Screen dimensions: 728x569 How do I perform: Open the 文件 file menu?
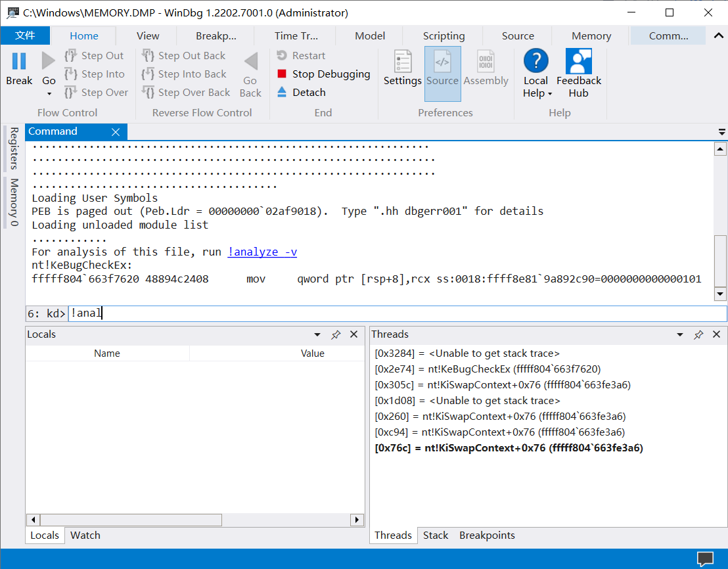24,35
